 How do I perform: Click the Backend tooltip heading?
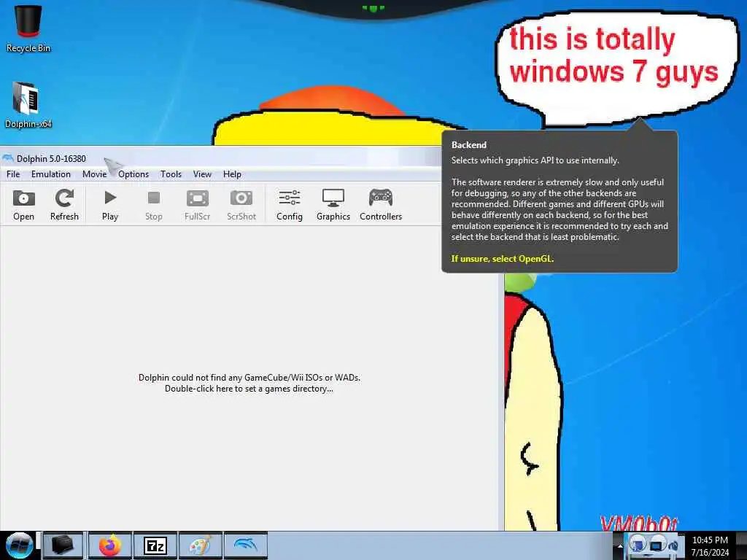[469, 145]
